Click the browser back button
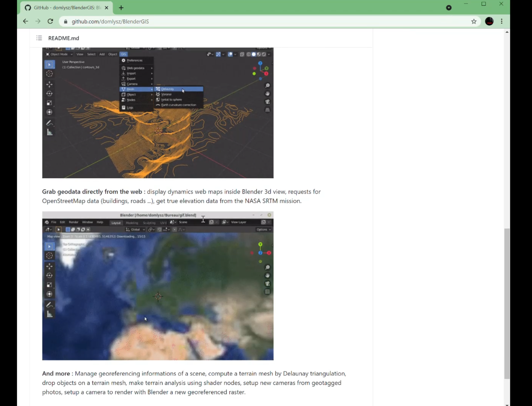The height and width of the screenshot is (406, 532). (25, 21)
